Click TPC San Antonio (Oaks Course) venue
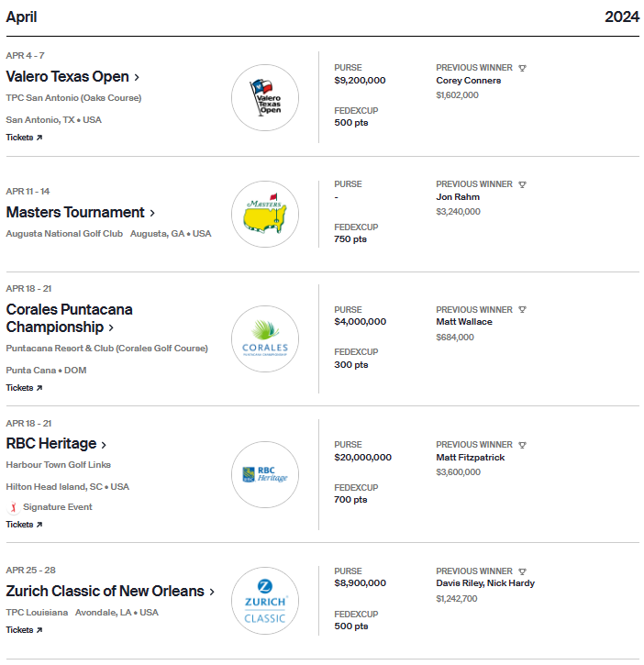The height and width of the screenshot is (665, 644). pyautogui.click(x=73, y=98)
